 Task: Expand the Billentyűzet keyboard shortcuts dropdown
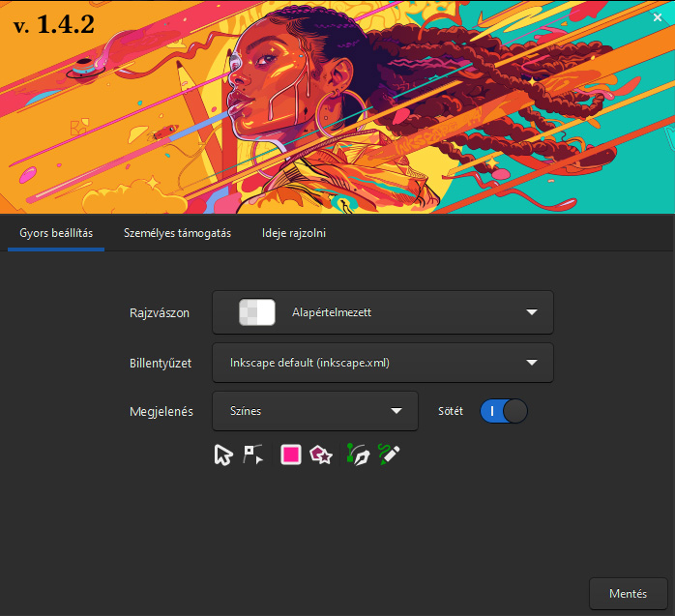(382, 363)
